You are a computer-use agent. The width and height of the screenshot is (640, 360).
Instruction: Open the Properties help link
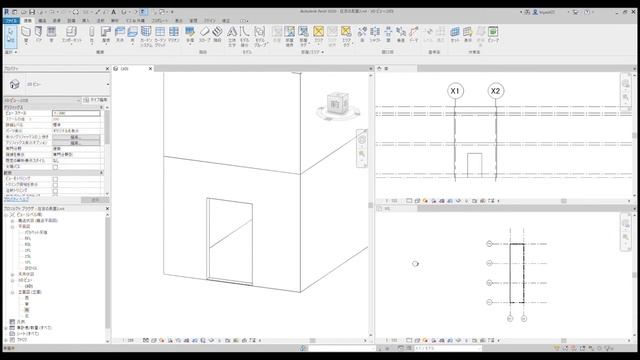click(16, 199)
